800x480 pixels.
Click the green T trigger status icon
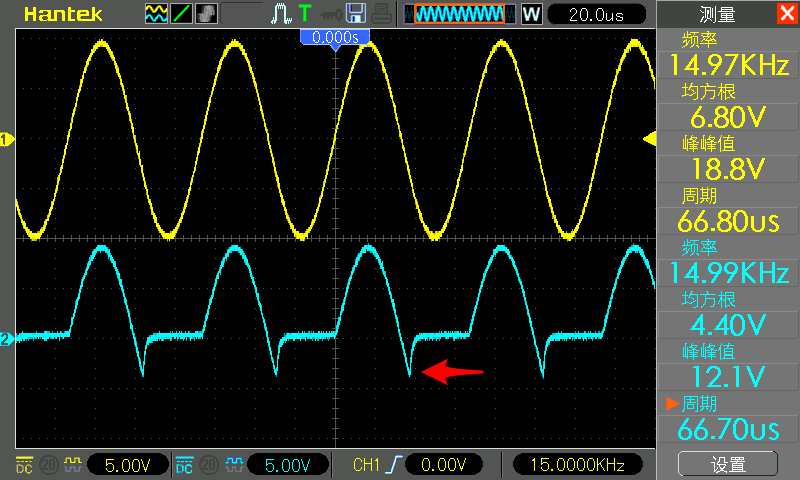click(x=304, y=14)
